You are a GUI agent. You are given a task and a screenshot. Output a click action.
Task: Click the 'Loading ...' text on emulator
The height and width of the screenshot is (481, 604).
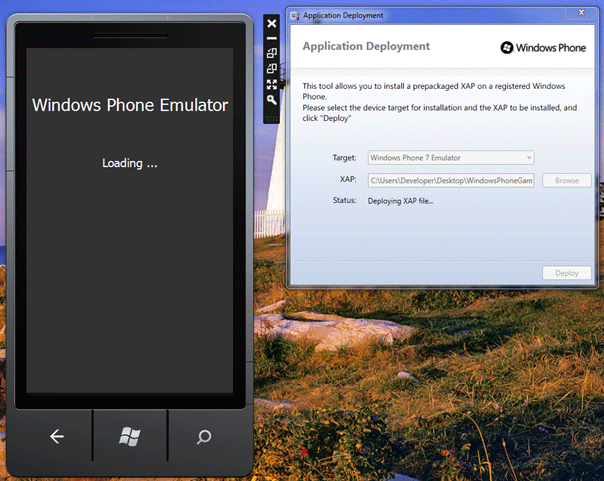tap(130, 163)
